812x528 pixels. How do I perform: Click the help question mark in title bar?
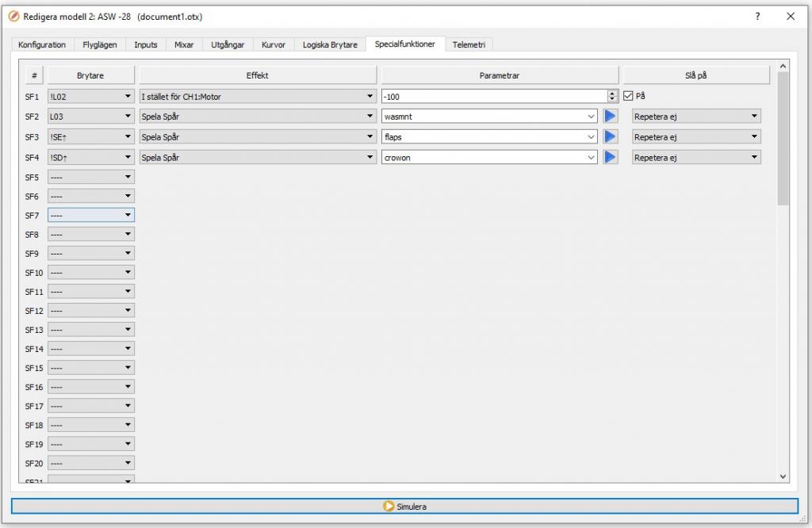tap(758, 17)
